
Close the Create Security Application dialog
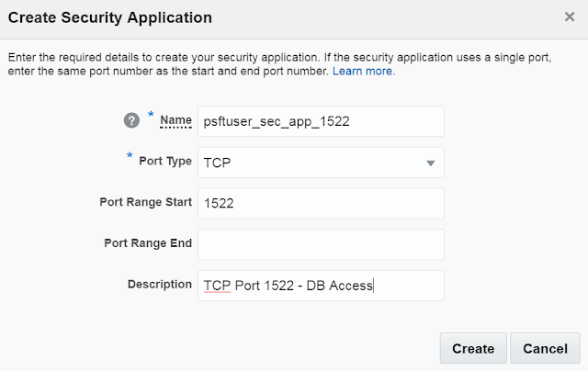[570, 17]
